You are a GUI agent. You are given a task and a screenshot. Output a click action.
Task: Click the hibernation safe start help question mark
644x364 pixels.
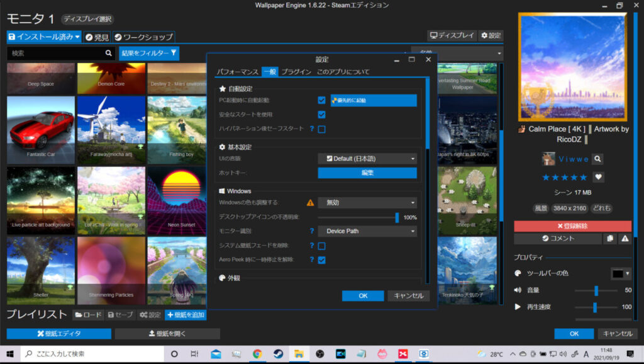pos(312,128)
